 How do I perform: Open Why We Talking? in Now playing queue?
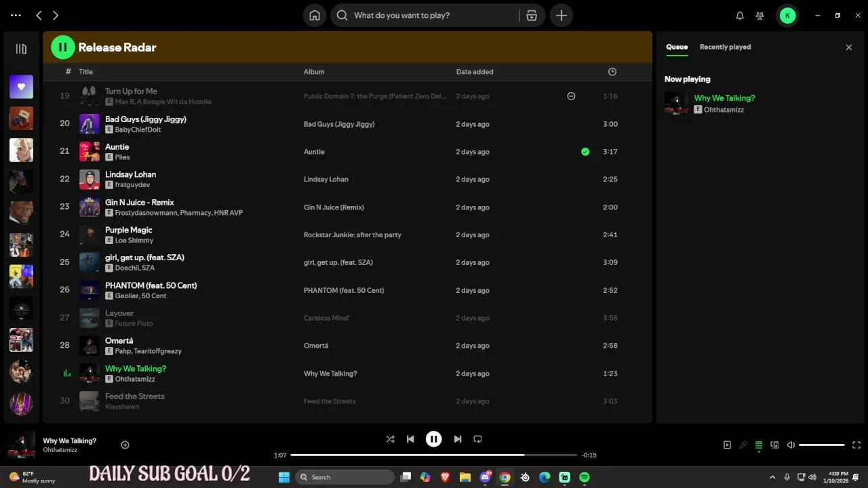click(x=724, y=98)
